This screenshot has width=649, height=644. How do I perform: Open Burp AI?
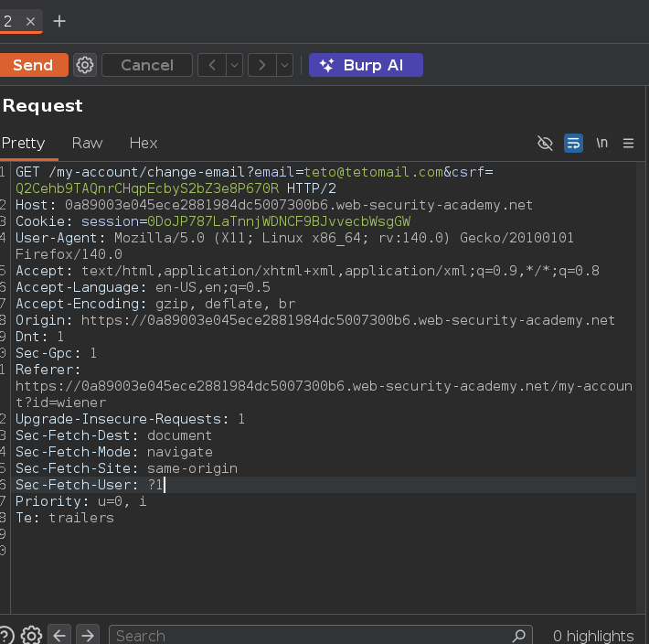tap(366, 65)
